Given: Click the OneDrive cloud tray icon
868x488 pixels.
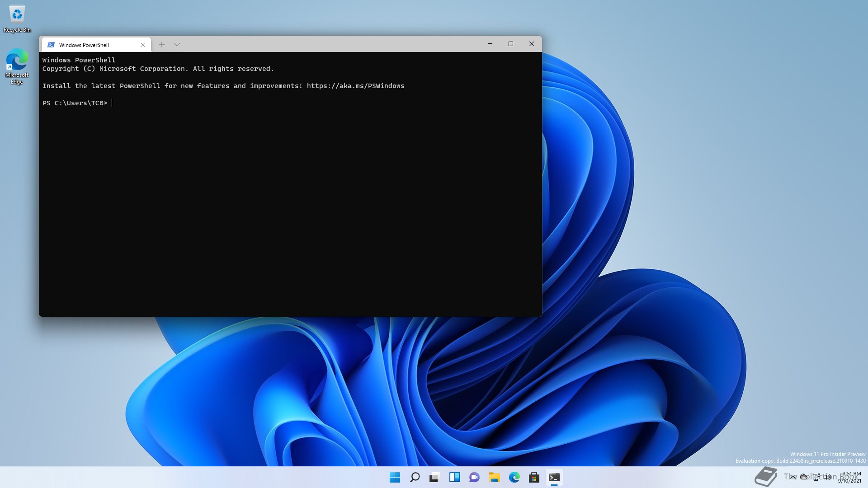Looking at the screenshot, I should [x=804, y=477].
